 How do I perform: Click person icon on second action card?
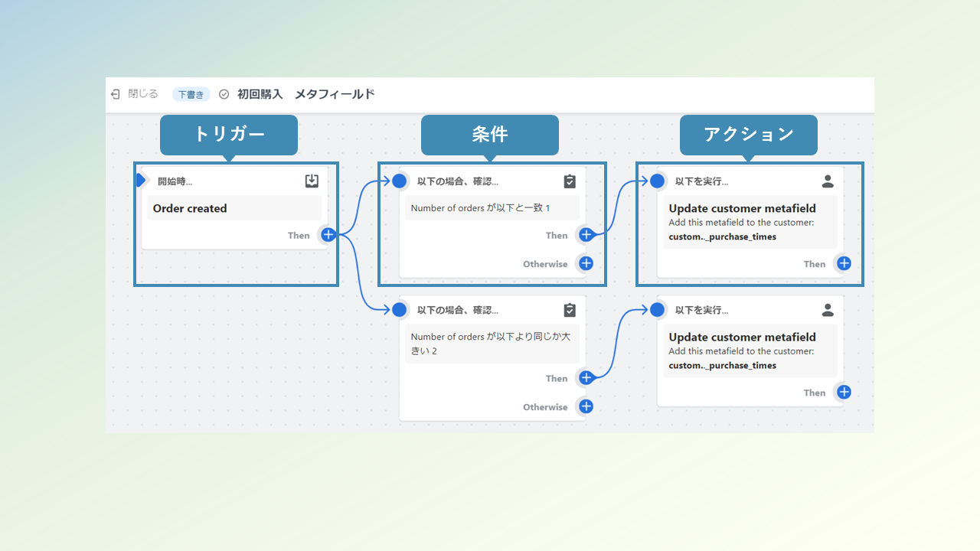point(828,310)
